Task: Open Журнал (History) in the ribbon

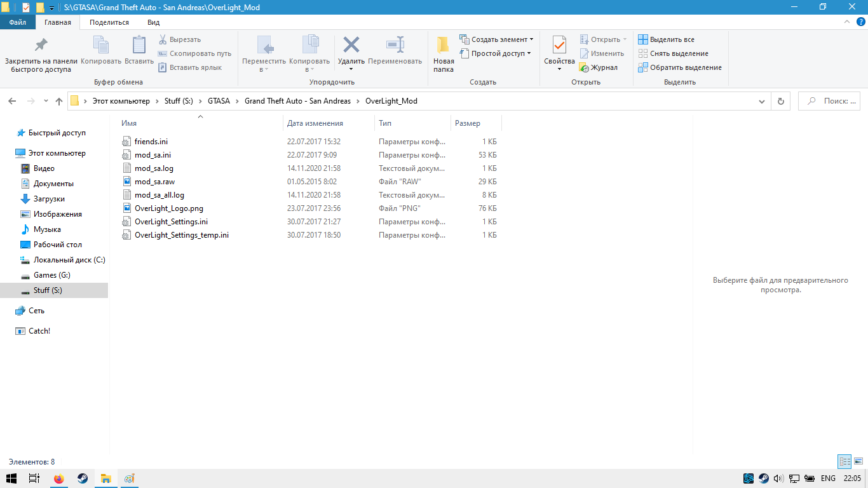Action: [599, 67]
